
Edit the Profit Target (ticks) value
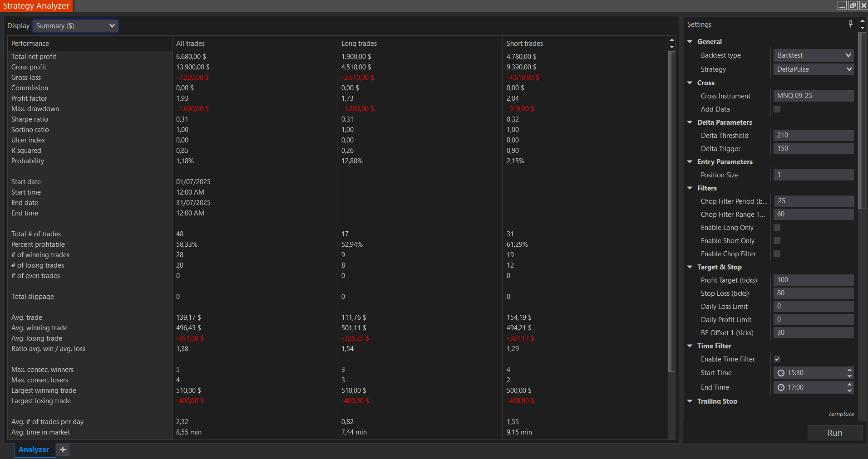coord(814,280)
